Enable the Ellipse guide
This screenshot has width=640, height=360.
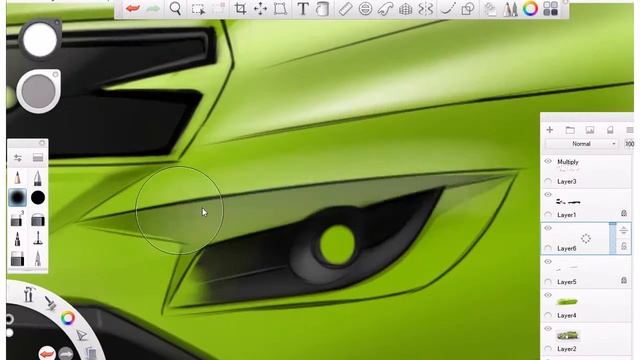tap(365, 9)
